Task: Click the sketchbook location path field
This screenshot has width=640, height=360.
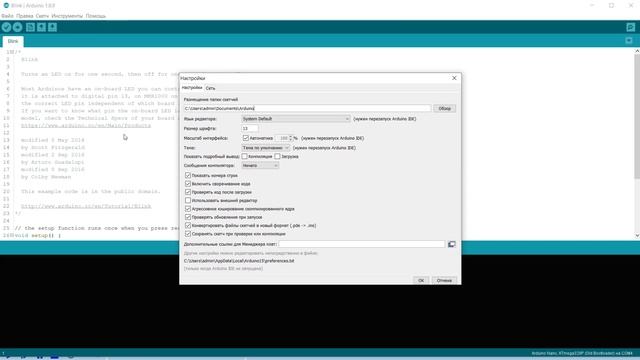Action: pyautogui.click(x=307, y=109)
